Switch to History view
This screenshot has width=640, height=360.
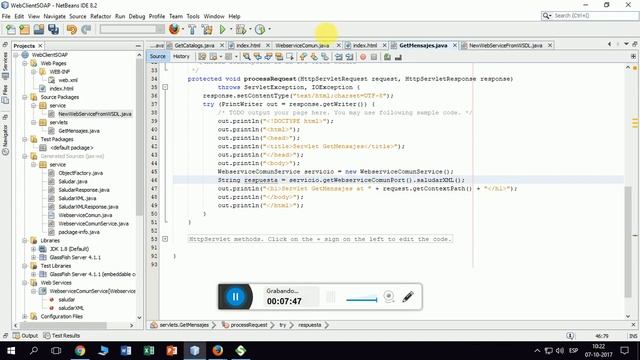[x=181, y=56]
